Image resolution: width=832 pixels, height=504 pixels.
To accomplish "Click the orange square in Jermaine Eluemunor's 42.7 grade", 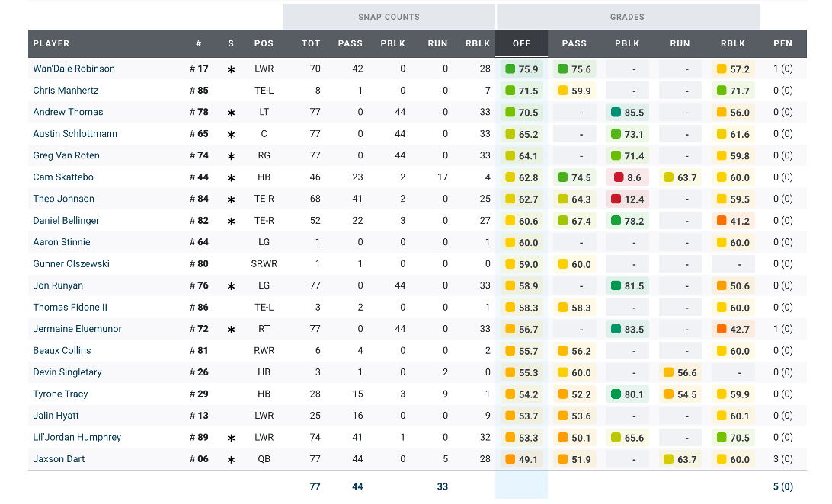I will point(721,330).
